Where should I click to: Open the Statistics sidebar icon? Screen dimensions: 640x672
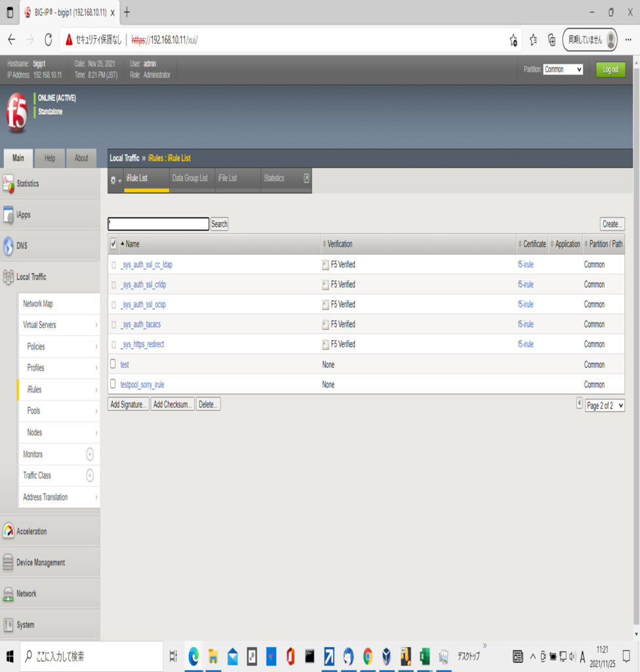[x=9, y=184]
